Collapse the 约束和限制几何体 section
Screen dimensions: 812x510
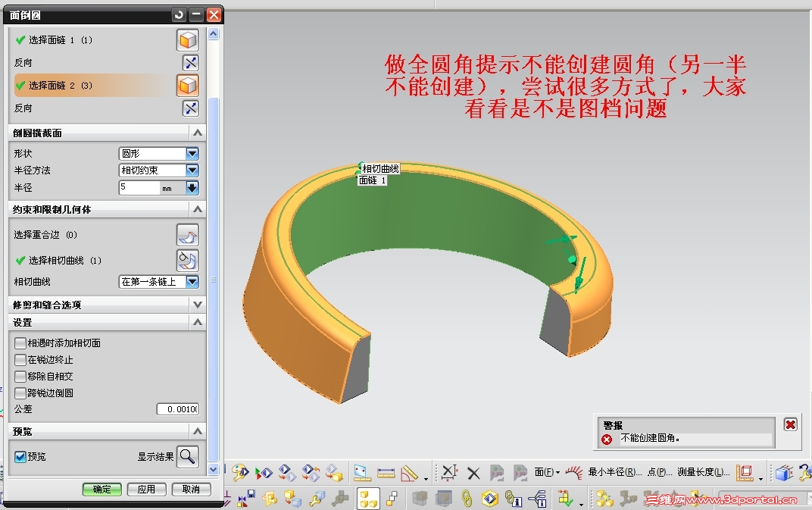click(x=197, y=209)
